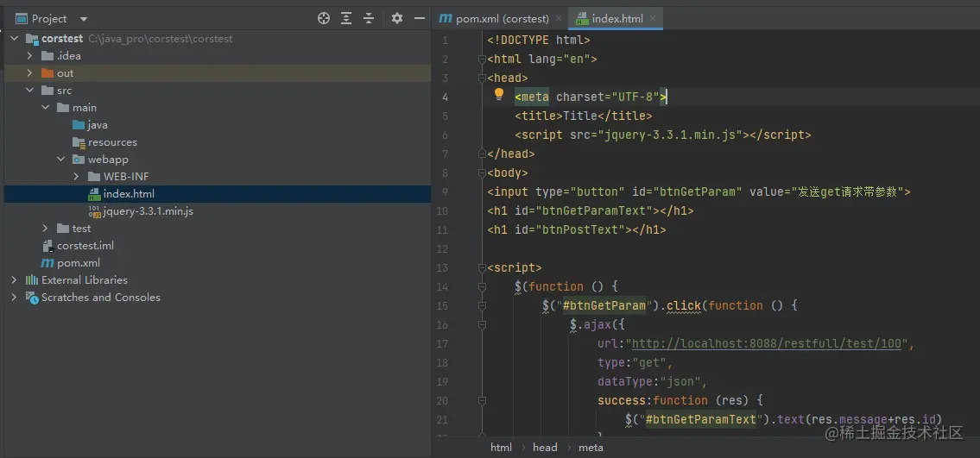Click the .idea folder icon
The width and height of the screenshot is (980, 458).
coord(47,55)
